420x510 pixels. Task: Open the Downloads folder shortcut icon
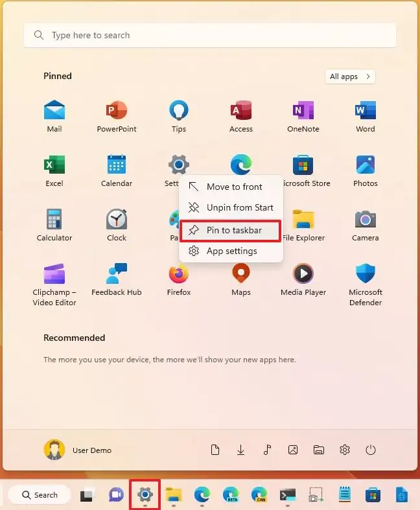[x=240, y=450]
